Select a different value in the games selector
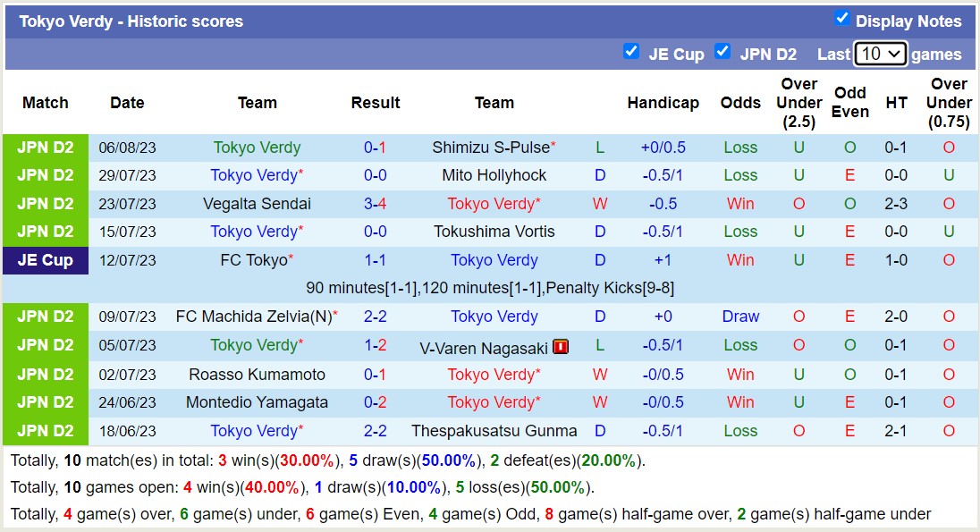980x532 pixels. 879,53
